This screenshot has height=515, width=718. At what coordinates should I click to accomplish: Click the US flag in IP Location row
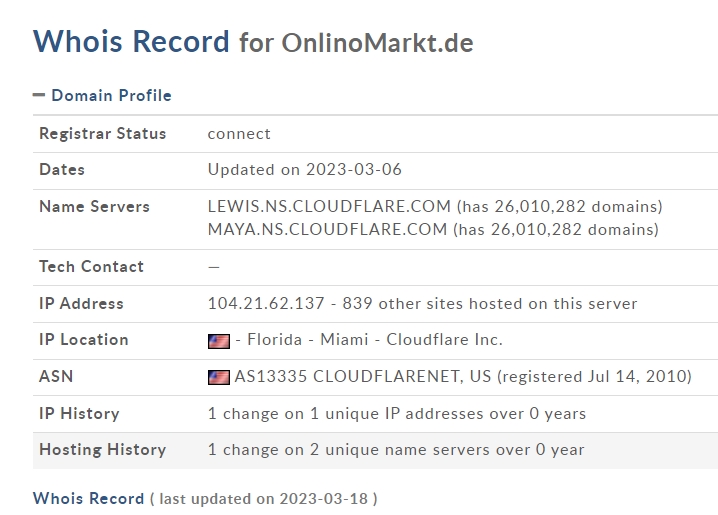[219, 341]
